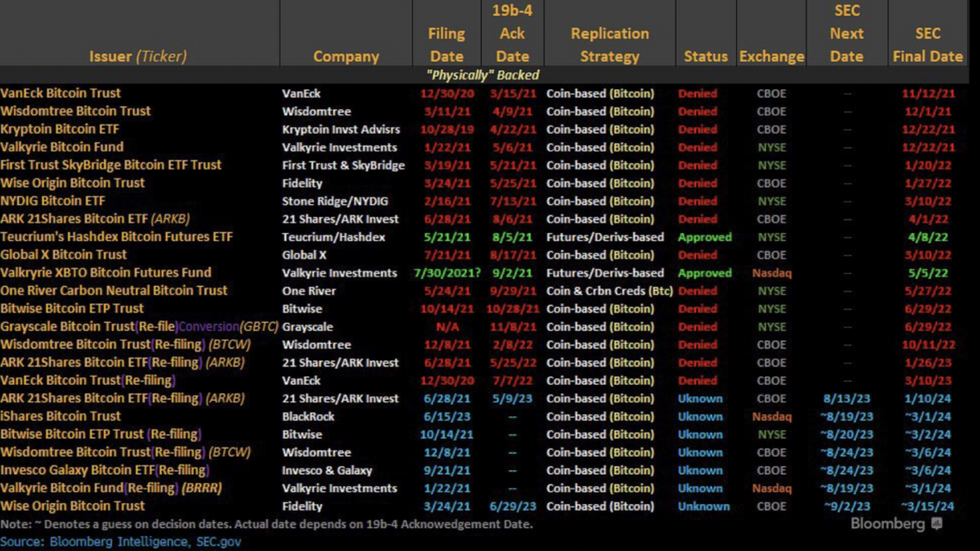Select the 19b-4 Ack Date column header
Image resolution: width=980 pixels, height=551 pixels.
(x=512, y=33)
